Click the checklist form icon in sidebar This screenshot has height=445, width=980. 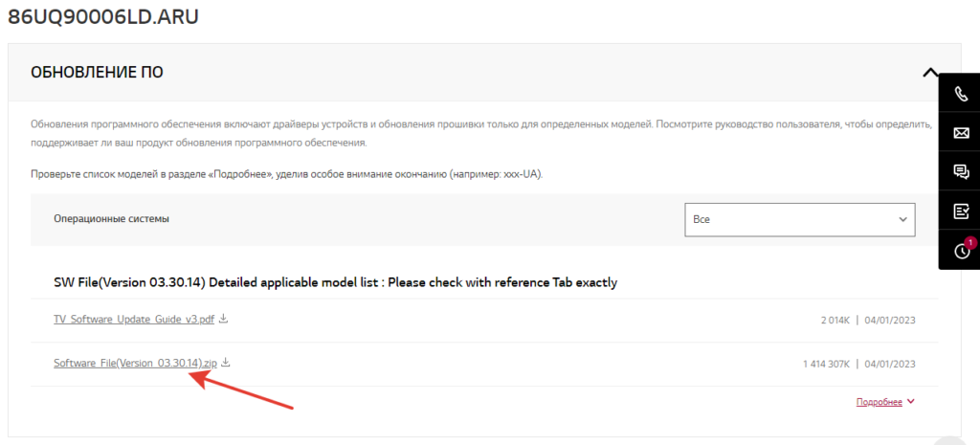[x=962, y=211]
